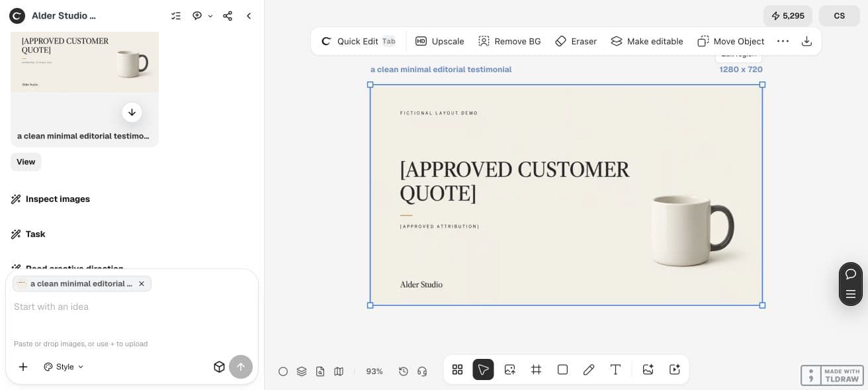Select the Text tool
The height and width of the screenshot is (390, 868).
(615, 369)
